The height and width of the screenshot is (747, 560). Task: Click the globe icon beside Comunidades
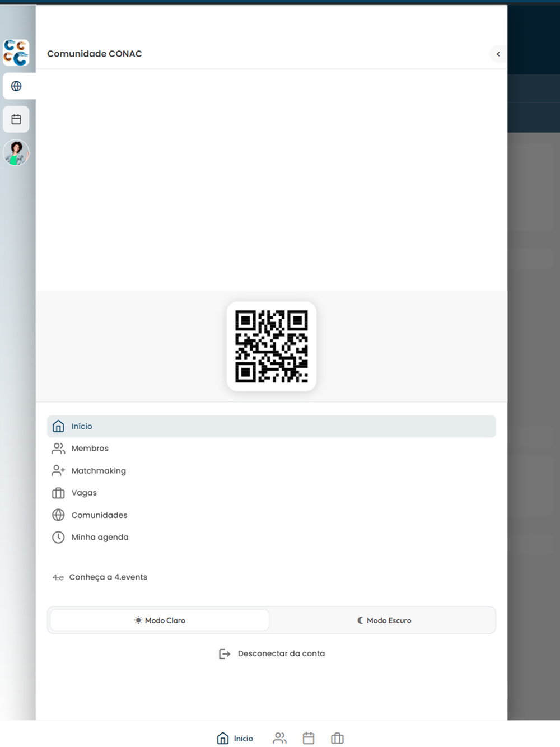(58, 515)
